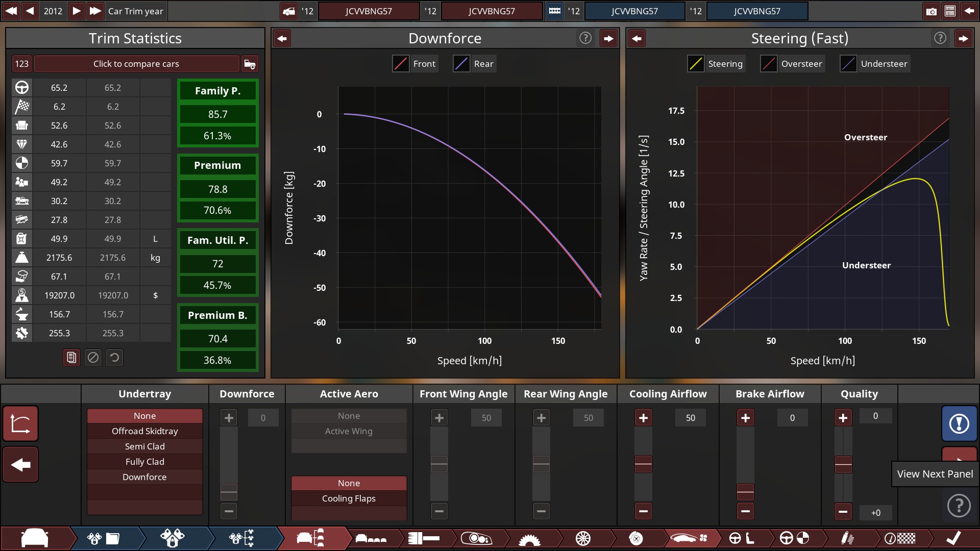The height and width of the screenshot is (551, 980).
Task: Click the camera screenshot icon
Action: (x=931, y=11)
